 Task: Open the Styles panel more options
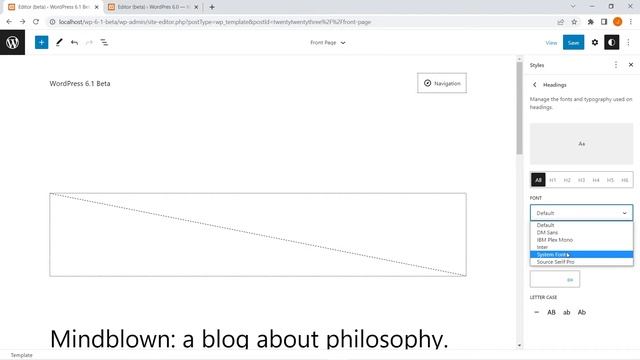[x=616, y=65]
